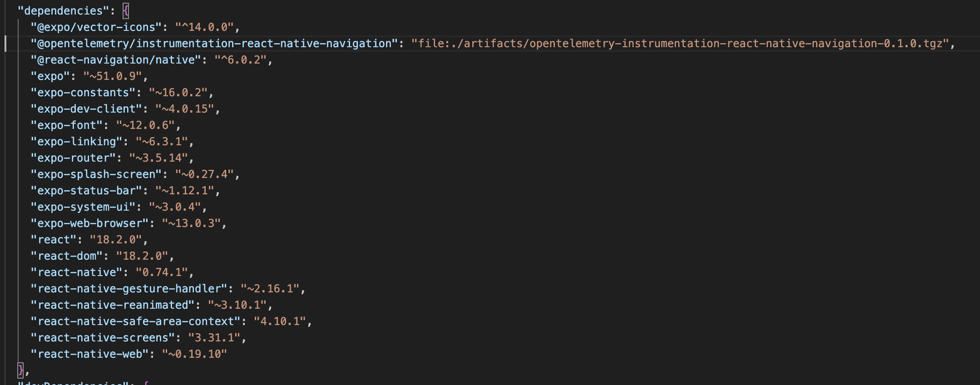Click the "react-native-reanimated" version "~3.10.1"
The image size is (980, 385).
[x=237, y=305]
